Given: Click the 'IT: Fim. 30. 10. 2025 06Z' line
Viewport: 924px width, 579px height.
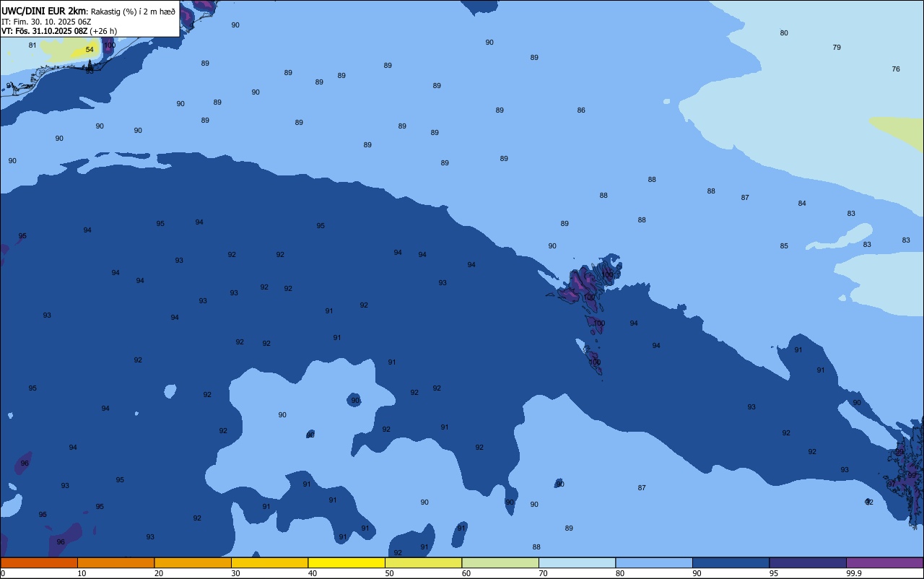Looking at the screenshot, I should (46, 22).
